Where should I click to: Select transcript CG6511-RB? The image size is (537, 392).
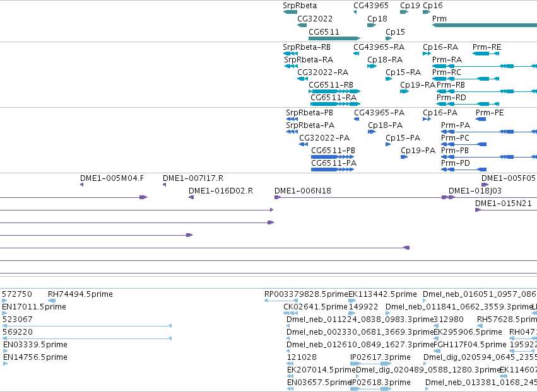coord(334,91)
